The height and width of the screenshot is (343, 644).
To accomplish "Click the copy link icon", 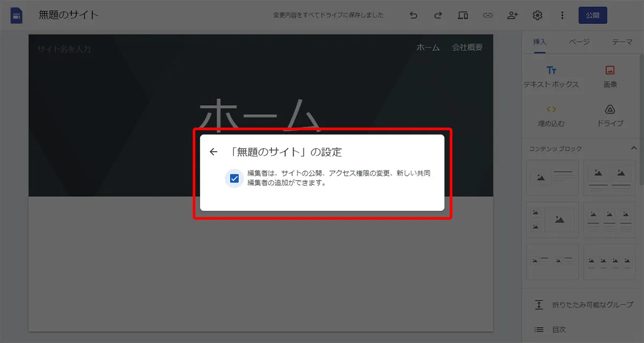I will pyautogui.click(x=488, y=16).
